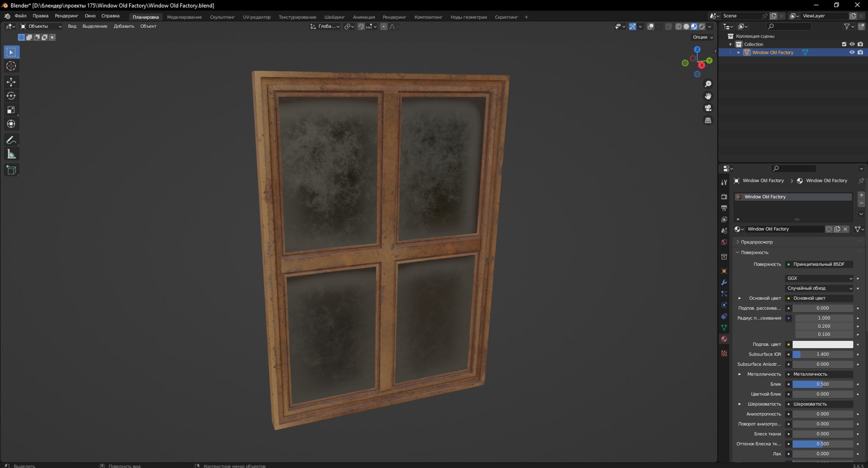Switch to wireframe viewport shading
The width and height of the screenshot is (868, 468).
pyautogui.click(x=679, y=27)
